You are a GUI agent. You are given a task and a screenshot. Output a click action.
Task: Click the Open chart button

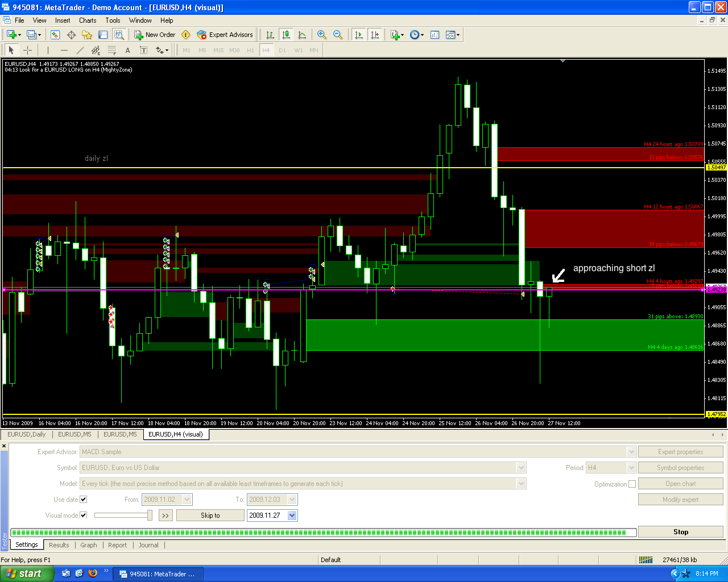coord(681,484)
